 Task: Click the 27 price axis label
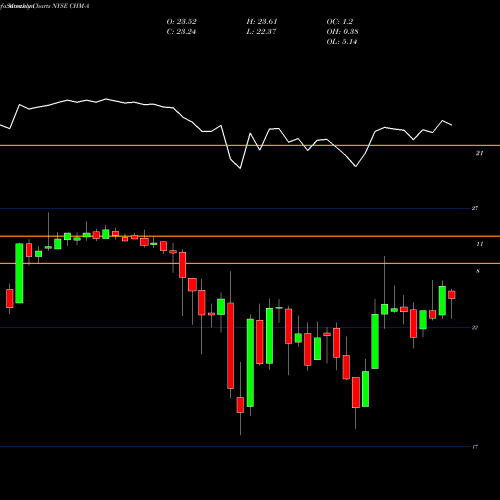click(475, 208)
